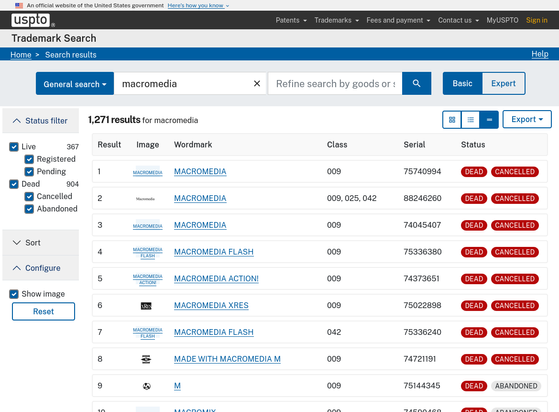Toggle the Abandoned checkbox
This screenshot has width=559, height=412.
(29, 209)
